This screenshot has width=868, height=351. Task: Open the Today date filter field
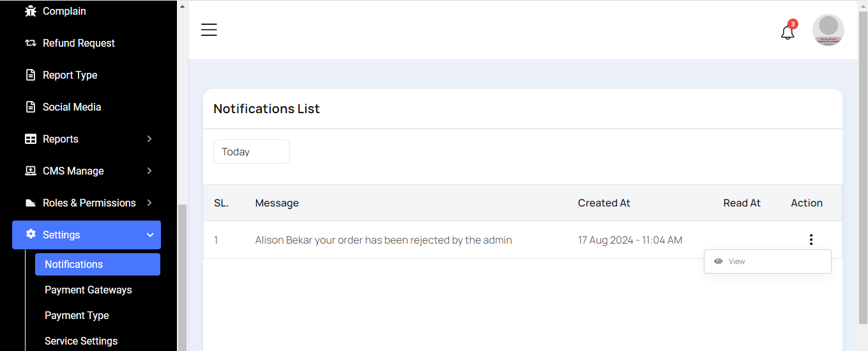[251, 152]
